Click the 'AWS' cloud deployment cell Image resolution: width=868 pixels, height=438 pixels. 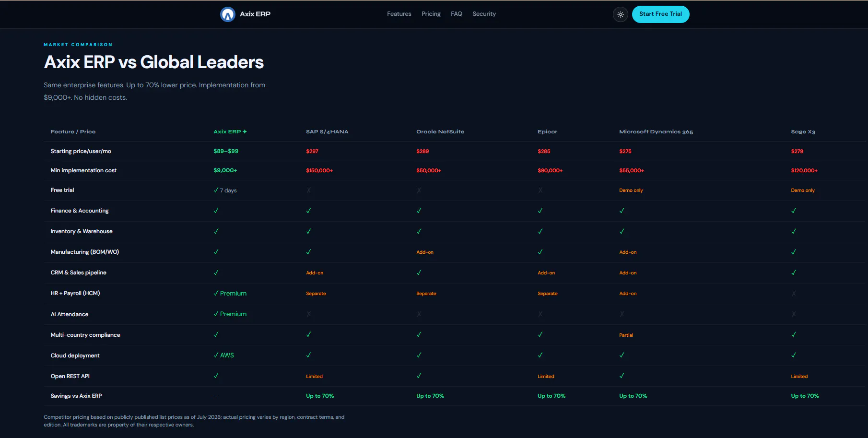click(224, 355)
